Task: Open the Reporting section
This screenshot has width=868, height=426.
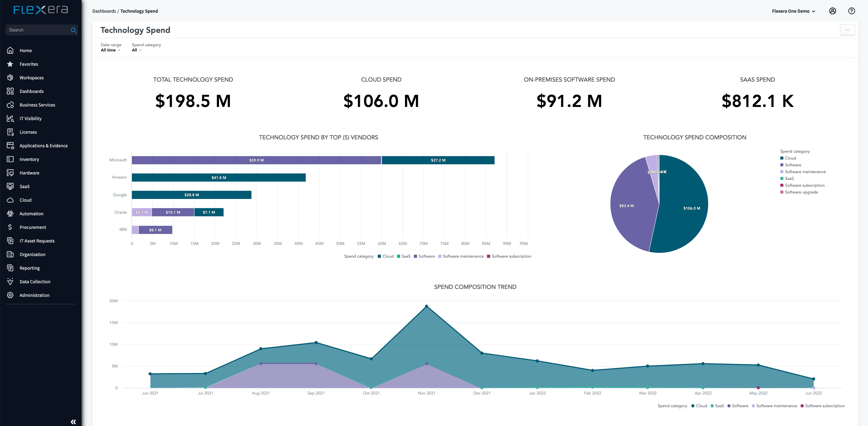Action: 29,268
